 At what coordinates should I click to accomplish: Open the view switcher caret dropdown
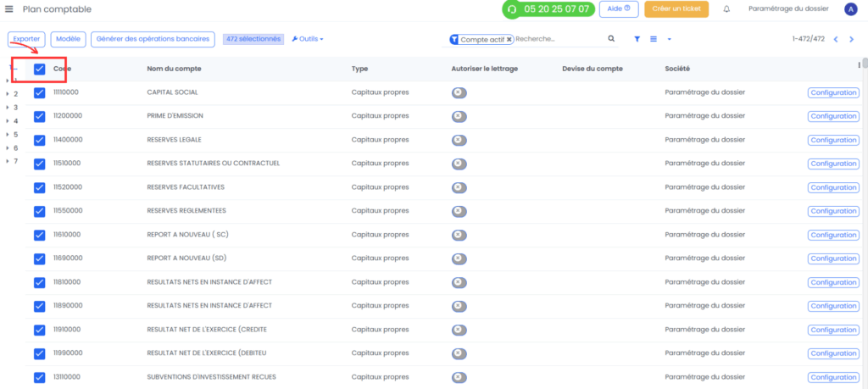pos(670,39)
